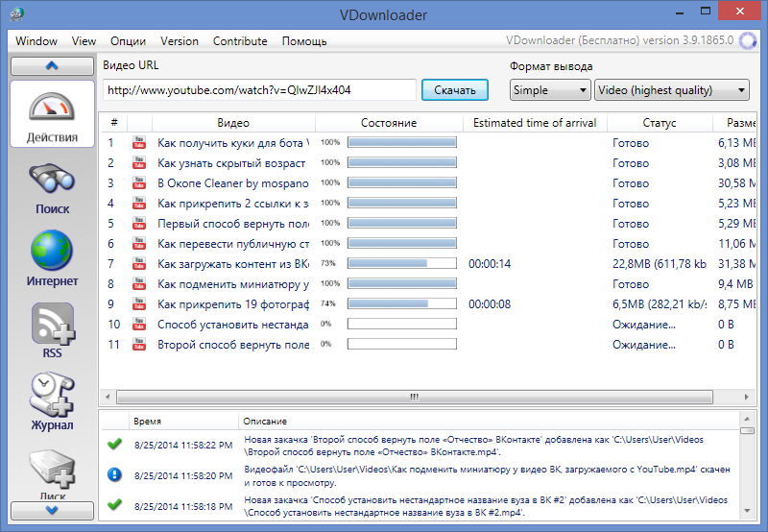Click green checkmark of 11:58:22 PM log entry
This screenshot has width=768, height=532.
(114, 444)
